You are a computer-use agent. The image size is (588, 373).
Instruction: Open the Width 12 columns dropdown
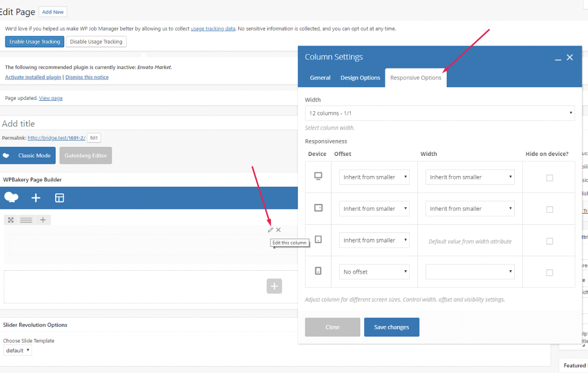click(439, 113)
